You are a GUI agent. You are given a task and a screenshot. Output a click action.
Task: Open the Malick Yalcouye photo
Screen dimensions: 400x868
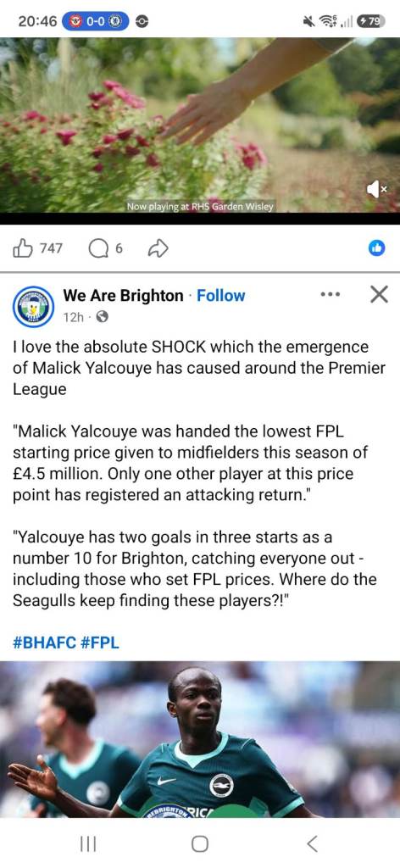[x=200, y=739]
